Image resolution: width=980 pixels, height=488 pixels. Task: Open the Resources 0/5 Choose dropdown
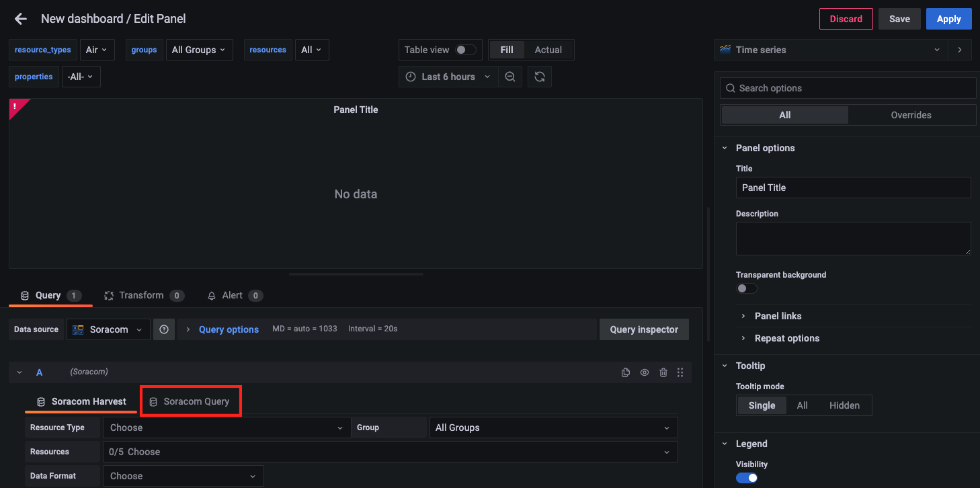pyautogui.click(x=390, y=452)
